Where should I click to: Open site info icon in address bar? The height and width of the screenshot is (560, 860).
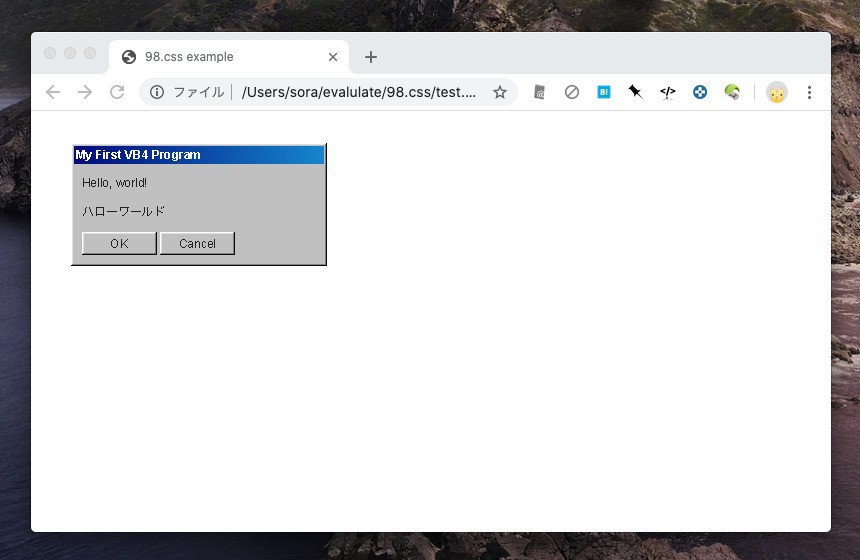coord(157,92)
